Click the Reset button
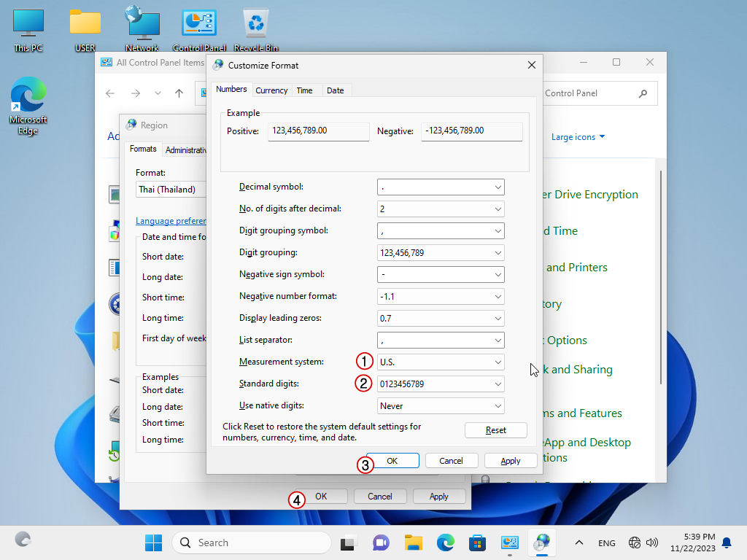 (496, 430)
